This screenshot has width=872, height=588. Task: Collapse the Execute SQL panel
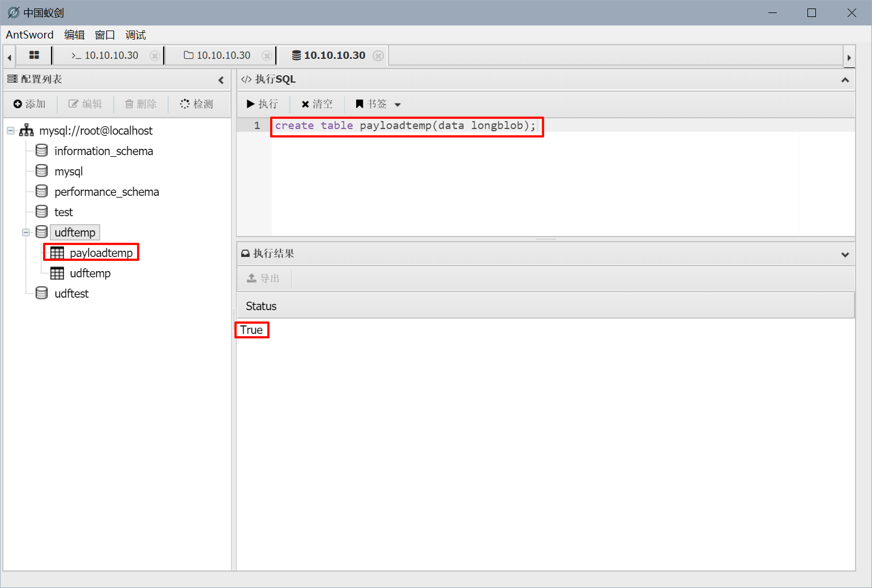845,80
